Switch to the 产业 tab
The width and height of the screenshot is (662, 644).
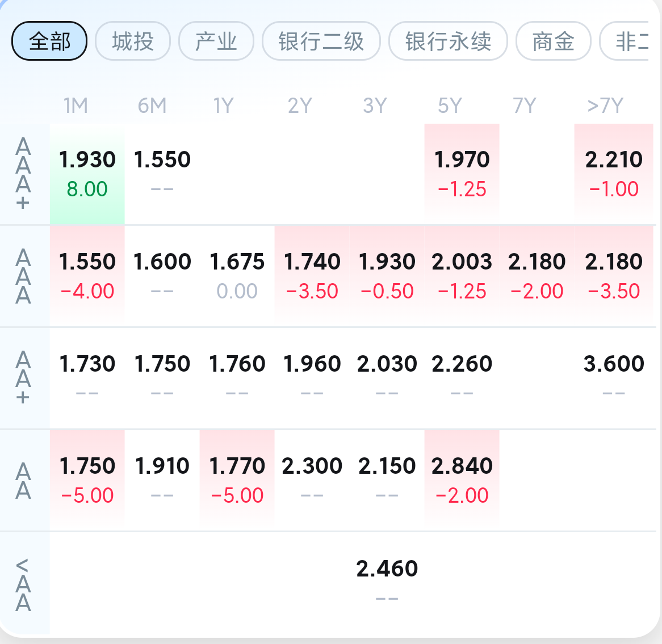click(x=216, y=41)
